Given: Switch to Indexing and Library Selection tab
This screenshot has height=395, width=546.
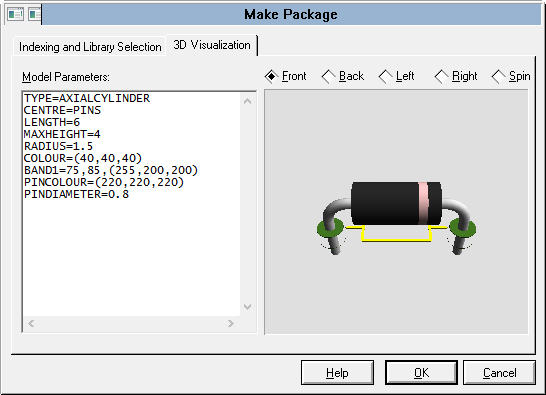Looking at the screenshot, I should click(x=90, y=47).
